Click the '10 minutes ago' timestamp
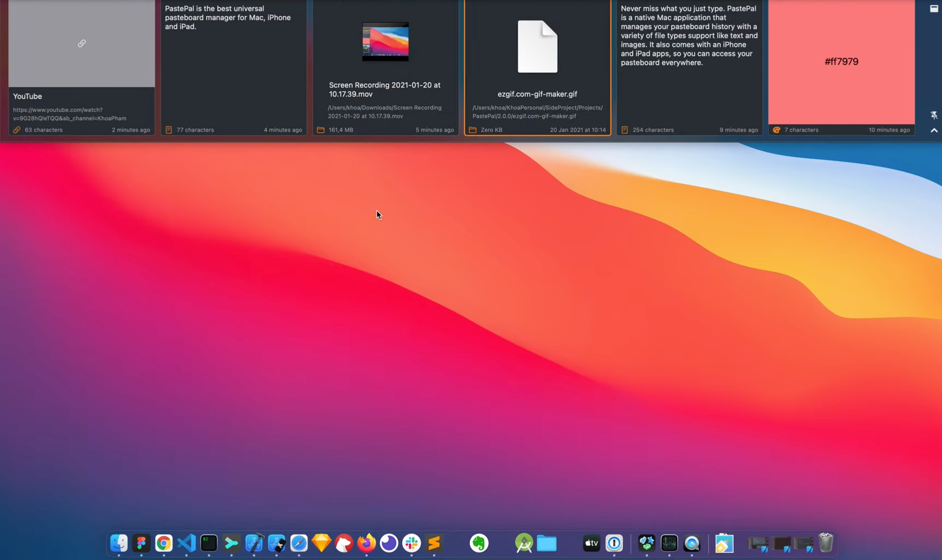 click(x=889, y=130)
